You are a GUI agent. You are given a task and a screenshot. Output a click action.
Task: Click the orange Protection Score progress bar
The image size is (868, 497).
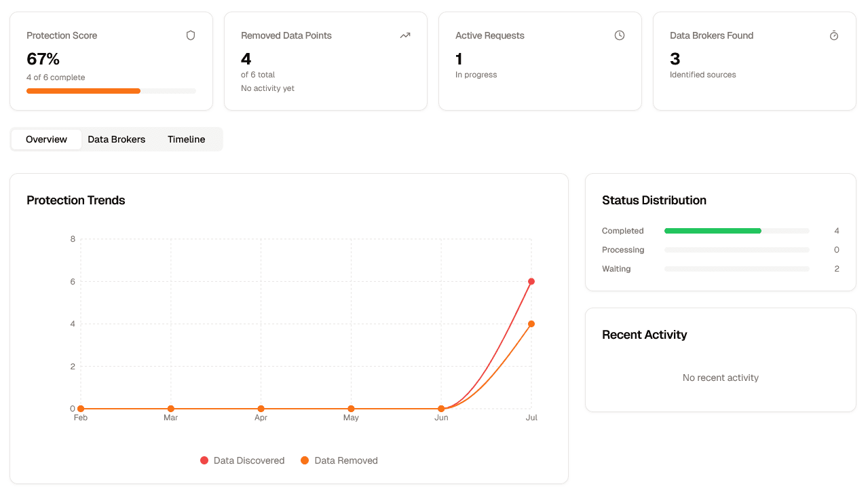(x=83, y=91)
